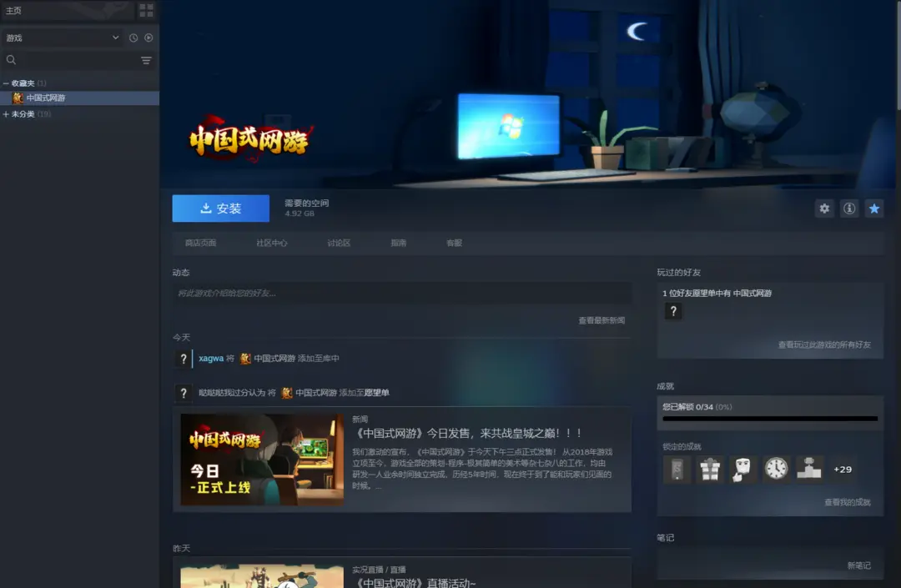Open the 指南 tab
This screenshot has width=901, height=588.
(x=399, y=243)
